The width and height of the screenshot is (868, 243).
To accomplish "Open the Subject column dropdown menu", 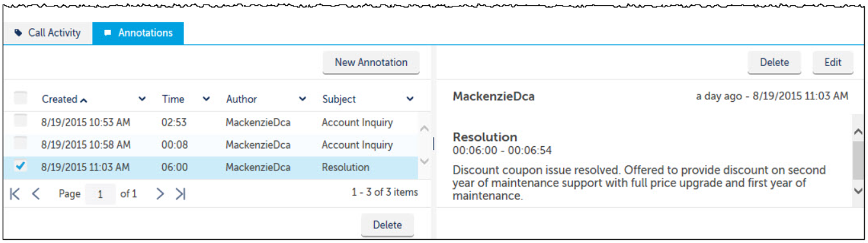I will click(x=410, y=99).
